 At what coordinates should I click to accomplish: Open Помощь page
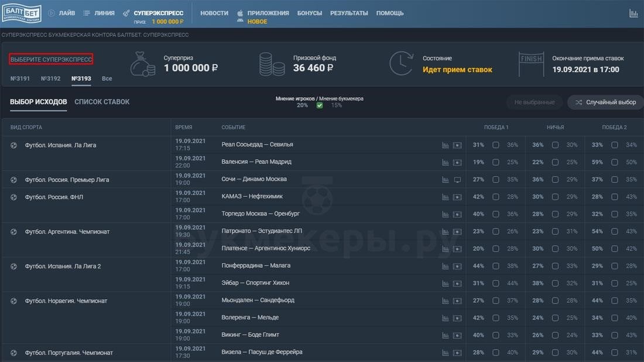[390, 13]
